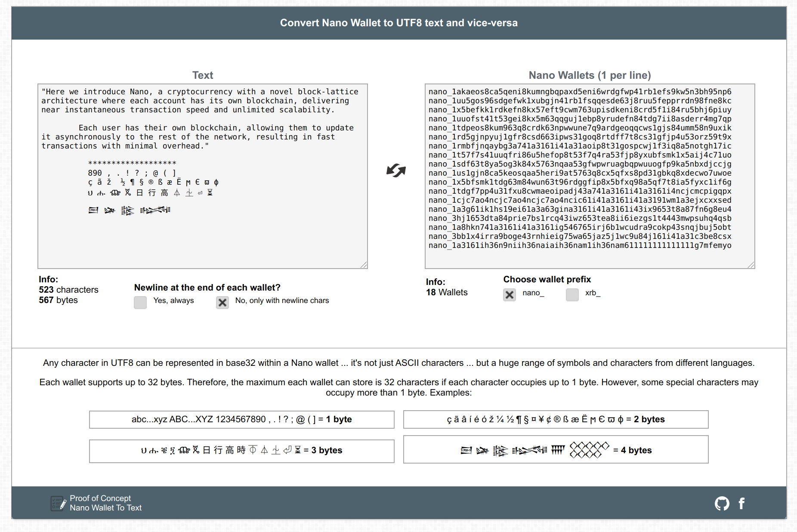This screenshot has width=797, height=532.
Task: Click the '567 bytes' info text
Action: tap(58, 300)
